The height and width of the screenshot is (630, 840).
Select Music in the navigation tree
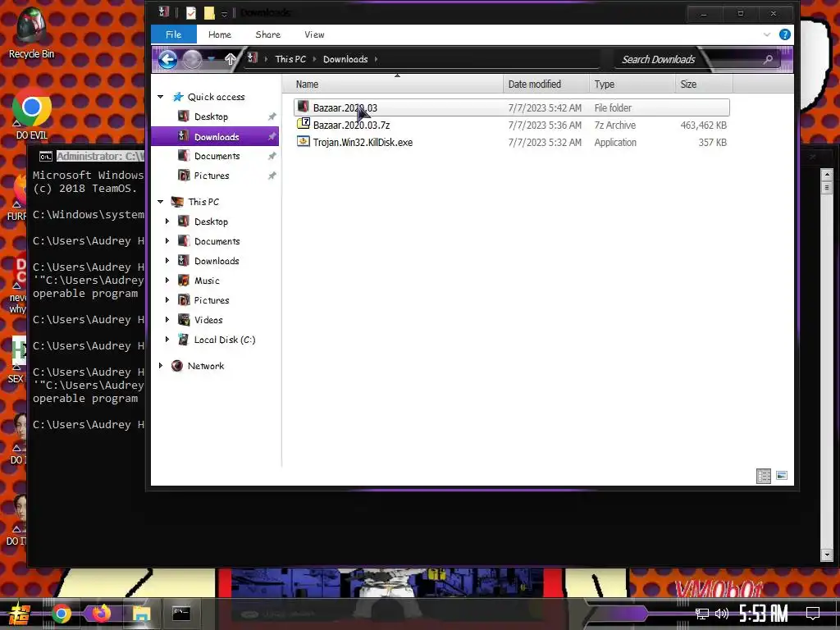(207, 281)
